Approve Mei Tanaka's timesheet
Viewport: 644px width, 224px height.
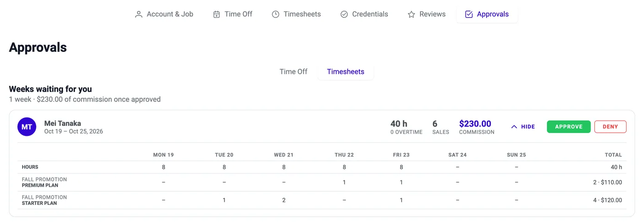pos(569,127)
